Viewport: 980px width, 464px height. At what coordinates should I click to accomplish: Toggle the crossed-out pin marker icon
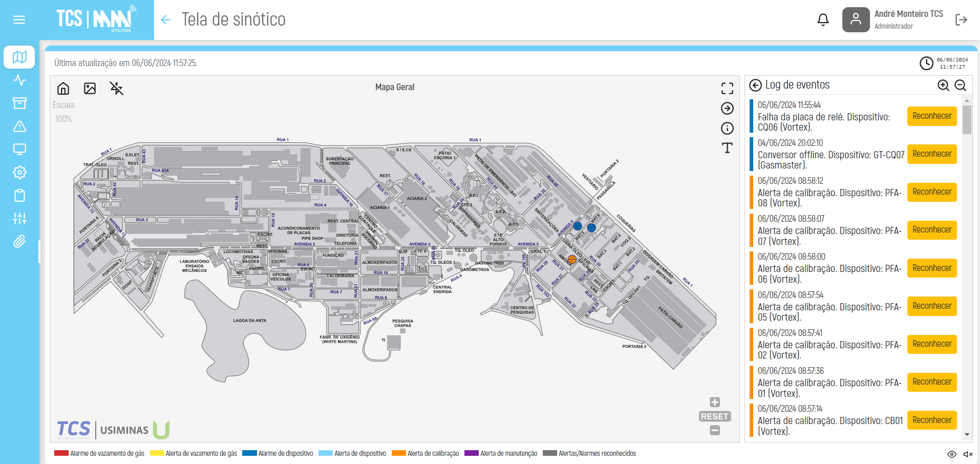pos(117,89)
